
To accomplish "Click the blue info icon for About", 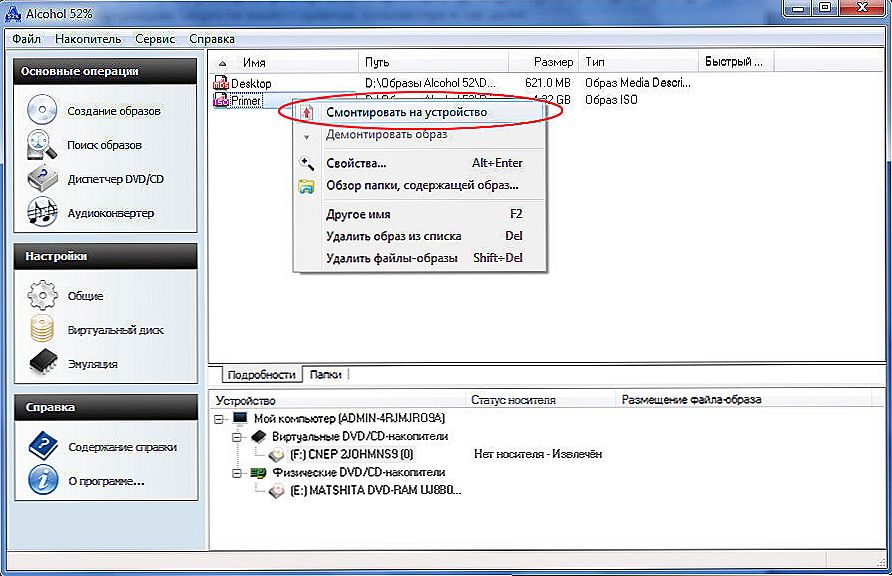I will [43, 479].
